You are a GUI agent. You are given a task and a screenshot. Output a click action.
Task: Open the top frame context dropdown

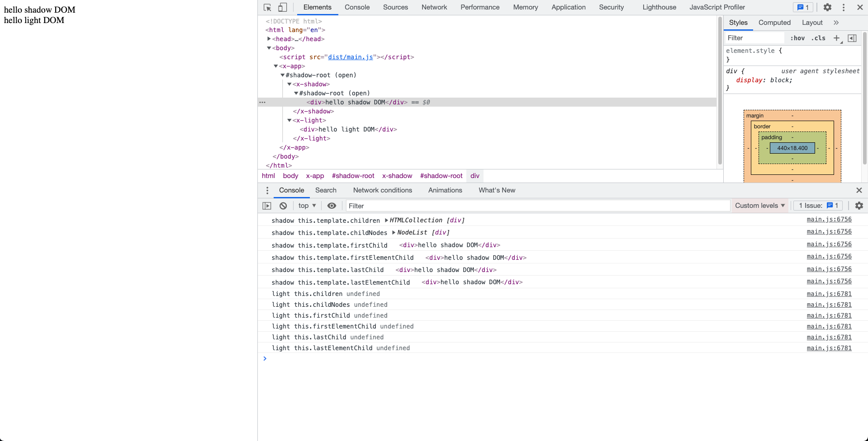coord(306,206)
